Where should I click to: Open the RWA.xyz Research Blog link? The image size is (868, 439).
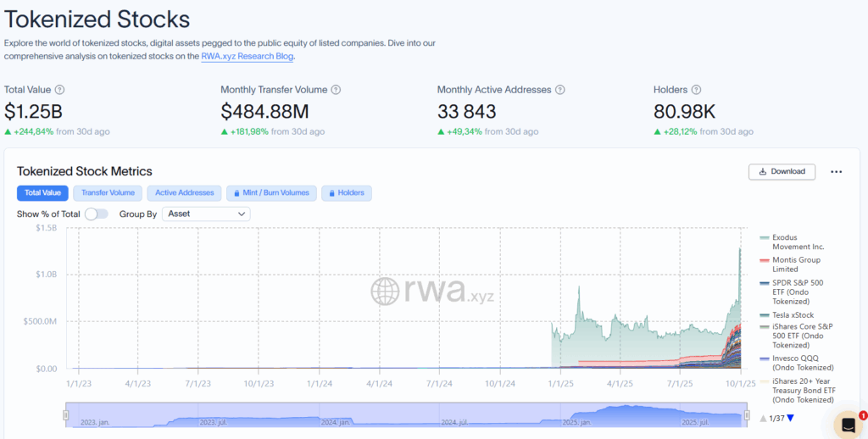(x=248, y=57)
